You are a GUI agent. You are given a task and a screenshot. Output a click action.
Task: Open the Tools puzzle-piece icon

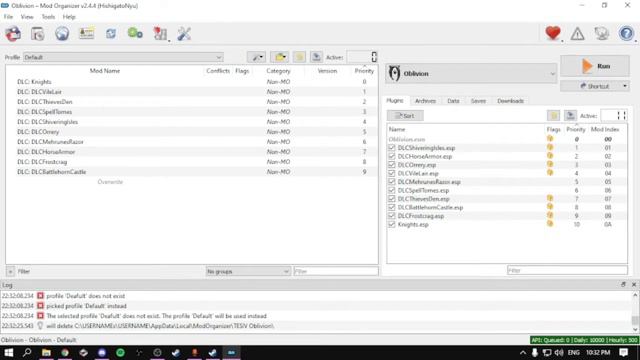click(160, 34)
